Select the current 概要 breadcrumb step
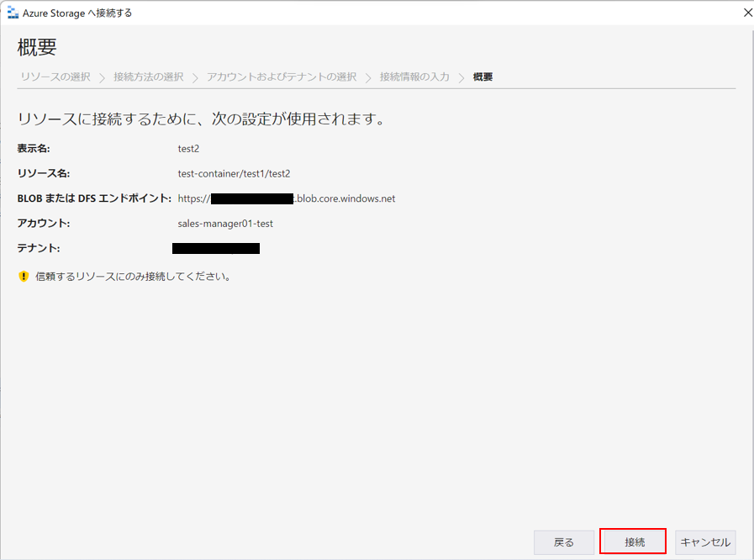 coord(482,77)
